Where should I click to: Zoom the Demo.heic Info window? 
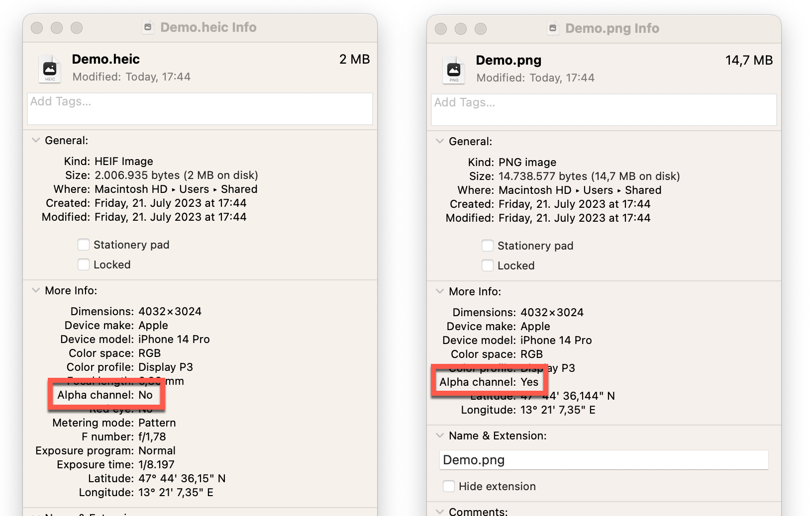[77, 28]
